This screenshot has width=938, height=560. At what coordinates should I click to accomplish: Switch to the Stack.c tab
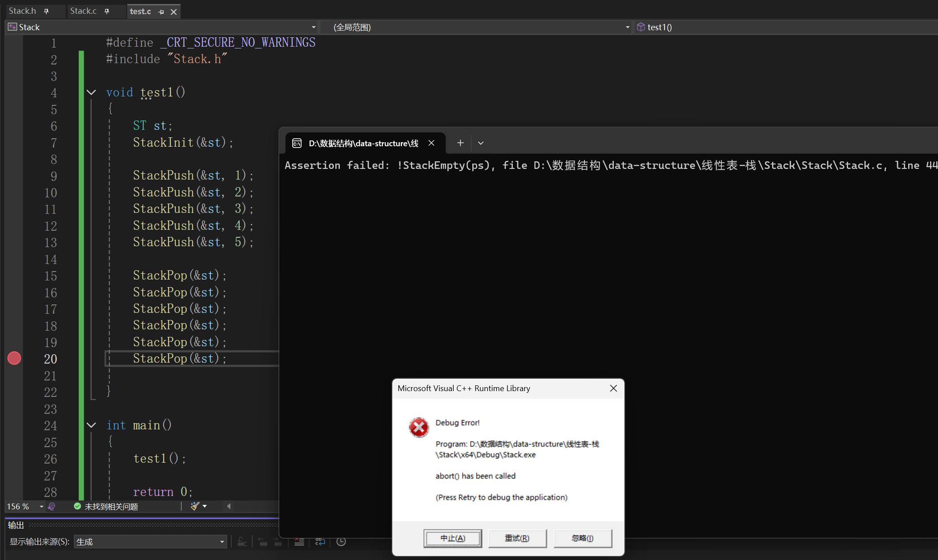(83, 11)
